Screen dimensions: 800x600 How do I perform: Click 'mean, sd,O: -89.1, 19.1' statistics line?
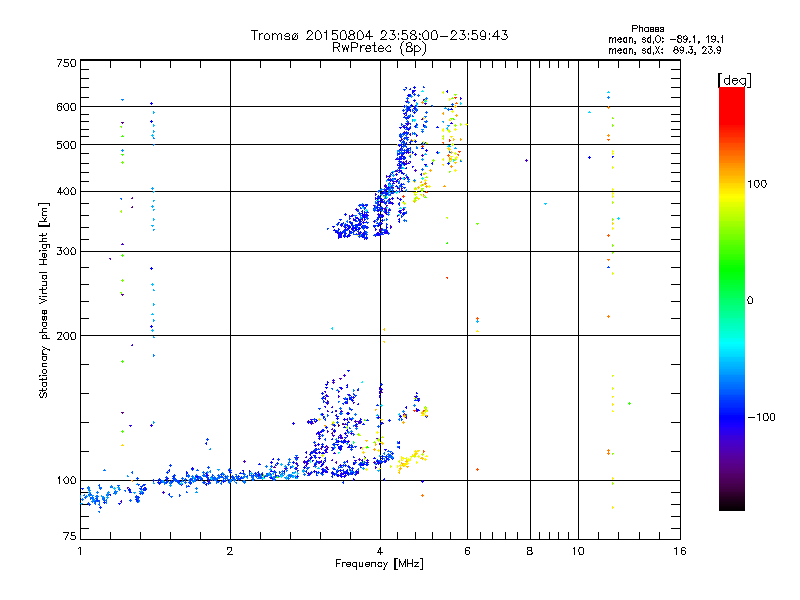(x=666, y=39)
